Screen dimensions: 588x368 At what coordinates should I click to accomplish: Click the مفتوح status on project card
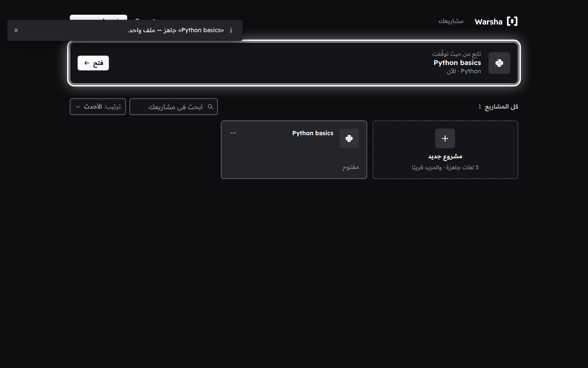351,167
